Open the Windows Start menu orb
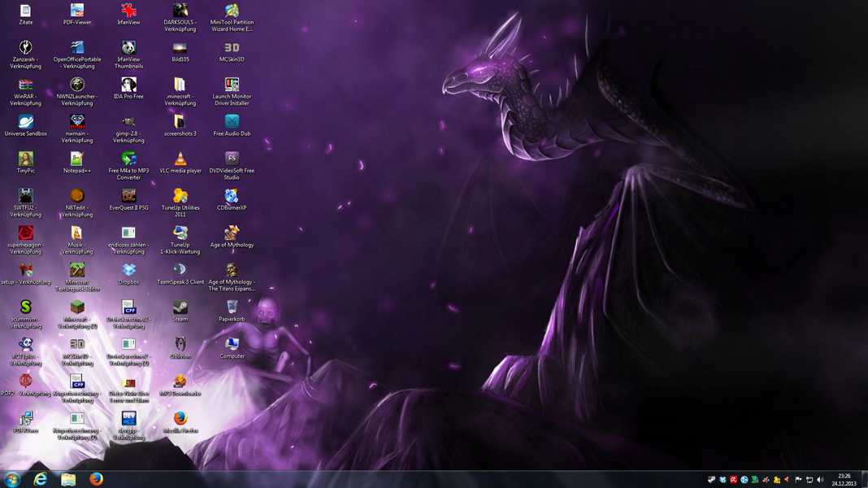The width and height of the screenshot is (868, 488). (x=12, y=479)
